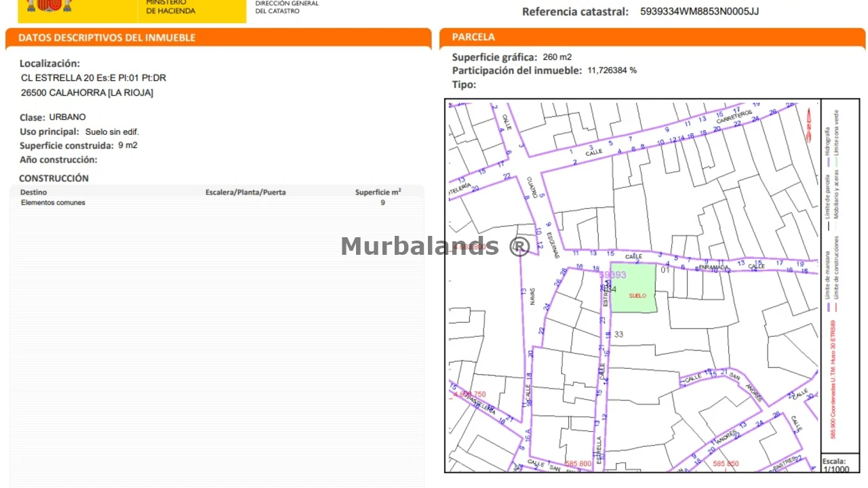
Task: Click the Destino column header
Action: click(34, 192)
